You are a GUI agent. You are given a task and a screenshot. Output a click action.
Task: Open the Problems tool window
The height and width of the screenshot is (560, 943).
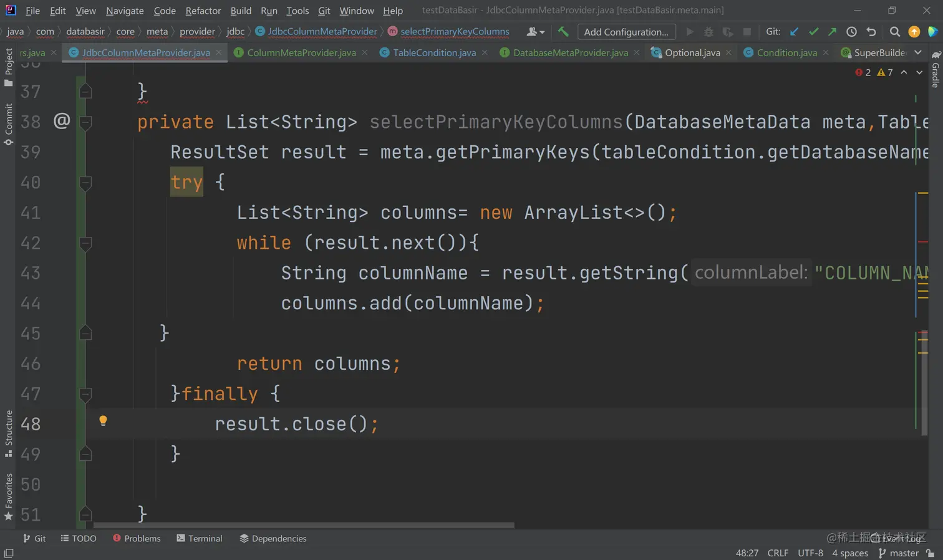pos(137,538)
